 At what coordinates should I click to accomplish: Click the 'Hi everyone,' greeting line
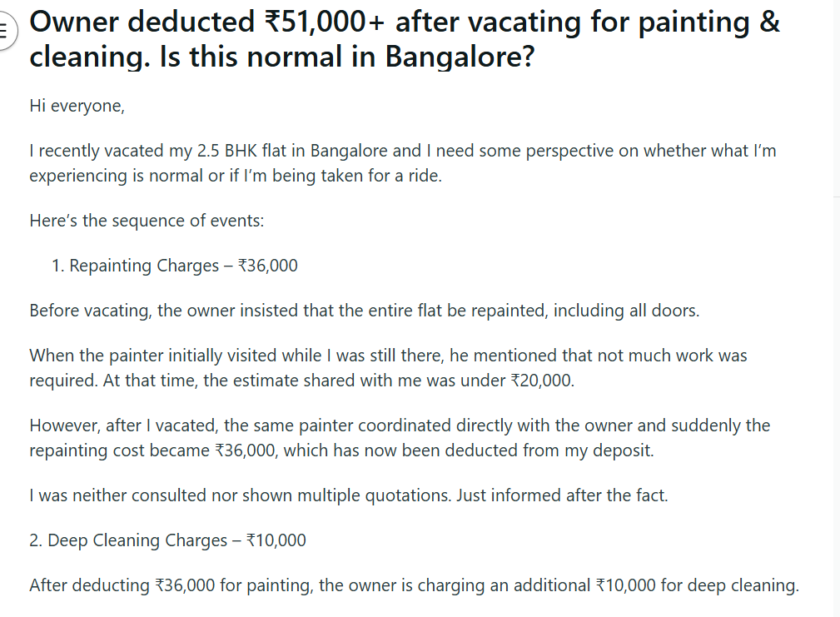77,106
